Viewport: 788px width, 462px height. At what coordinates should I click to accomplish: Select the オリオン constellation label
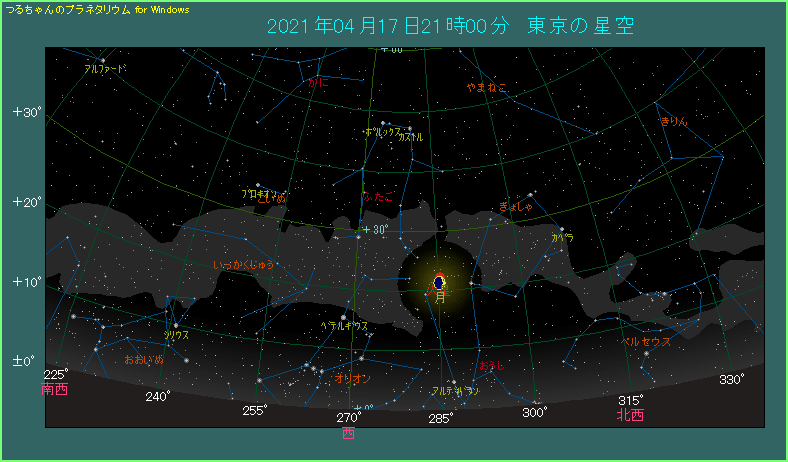coord(352,379)
